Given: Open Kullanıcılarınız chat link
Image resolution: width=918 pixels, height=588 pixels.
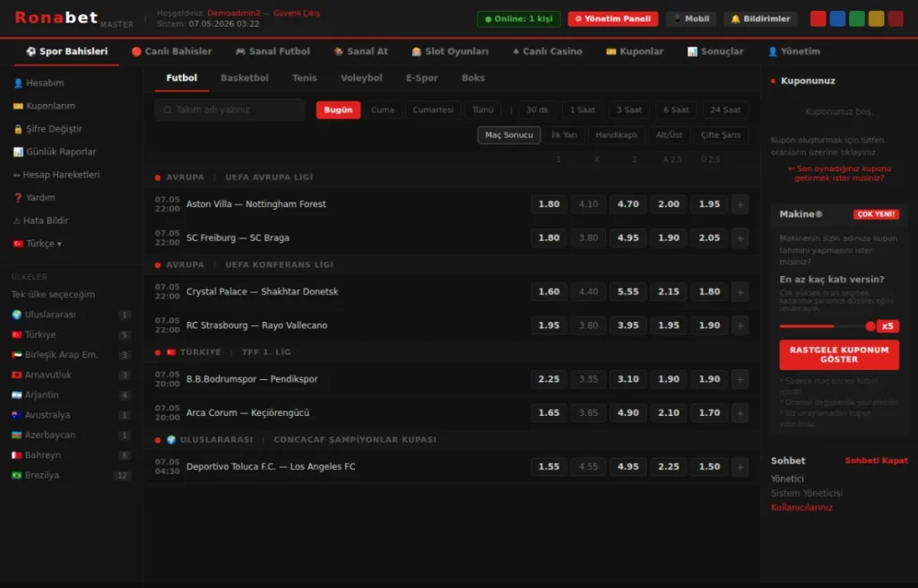Looking at the screenshot, I should (801, 507).
